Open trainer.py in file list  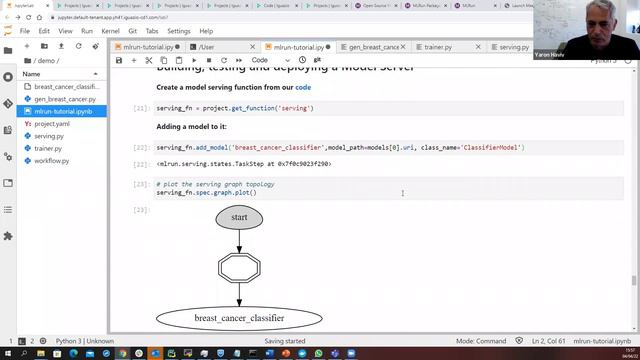point(62,148)
